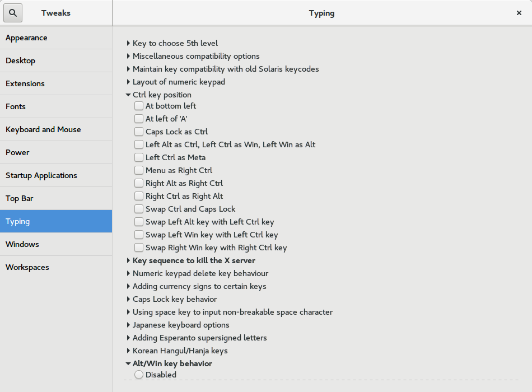The height and width of the screenshot is (392, 532).
Task: Expand Caps Lock key behavior options
Action: pos(128,299)
